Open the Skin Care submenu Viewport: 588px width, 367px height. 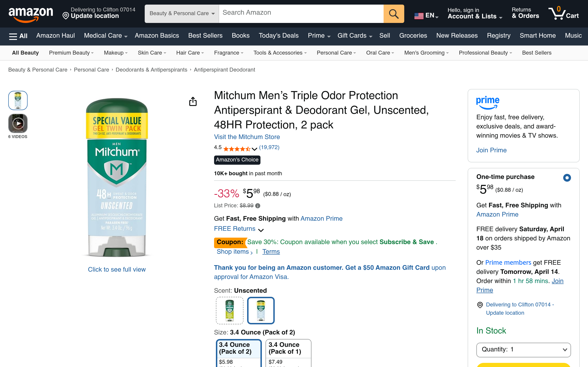click(152, 53)
